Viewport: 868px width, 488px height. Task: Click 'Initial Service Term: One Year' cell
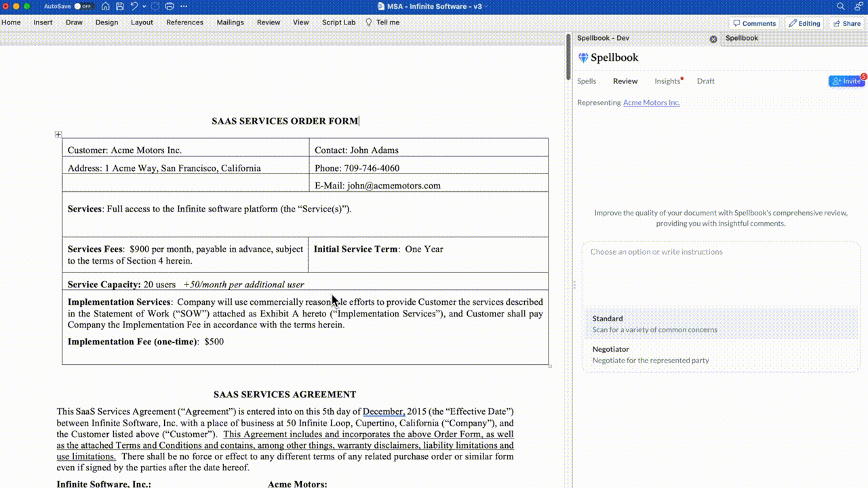[x=429, y=255]
